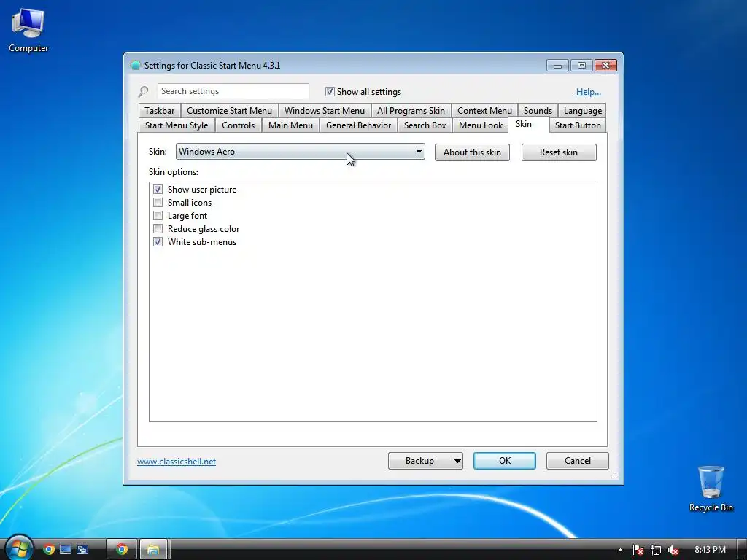
Task: Click the Switch between windows quick launch icon
Action: (x=82, y=550)
